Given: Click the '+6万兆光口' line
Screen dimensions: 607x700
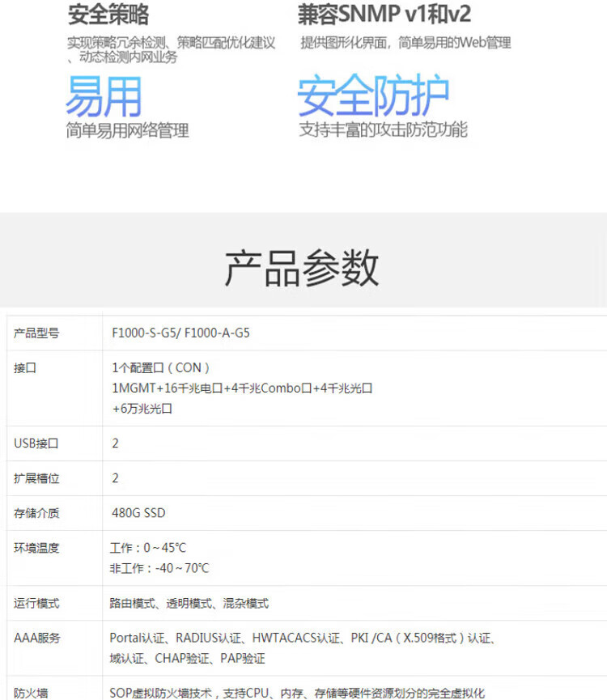Looking at the screenshot, I should coord(142,409).
